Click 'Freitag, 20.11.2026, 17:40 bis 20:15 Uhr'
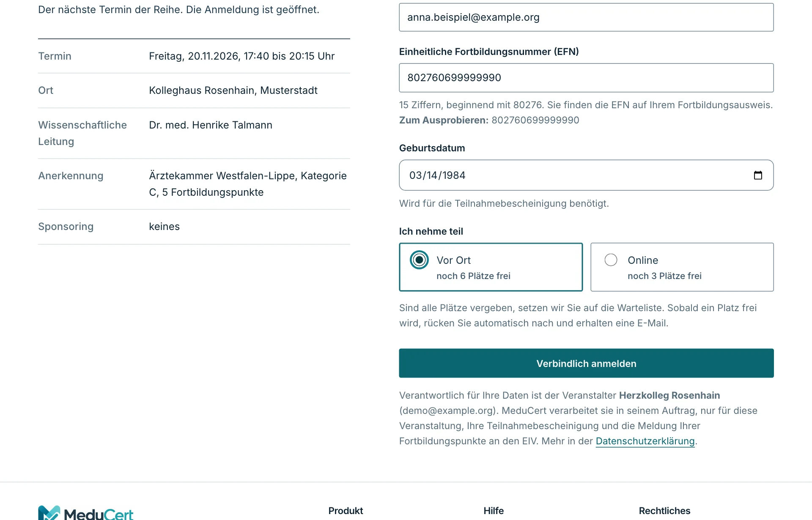812x520 pixels. click(241, 56)
